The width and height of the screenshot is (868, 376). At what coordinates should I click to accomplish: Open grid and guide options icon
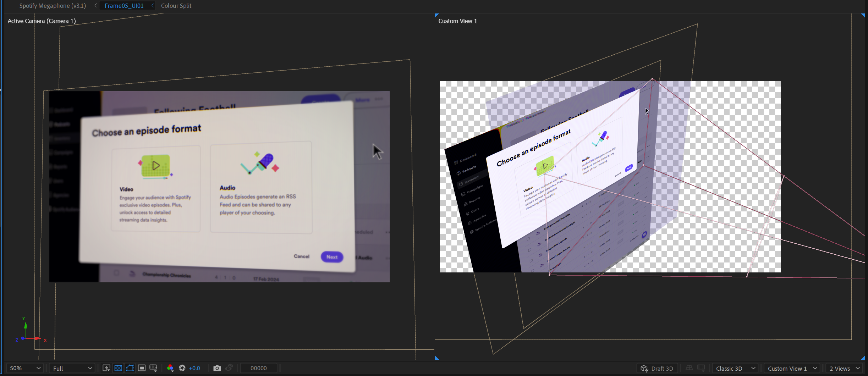point(153,368)
